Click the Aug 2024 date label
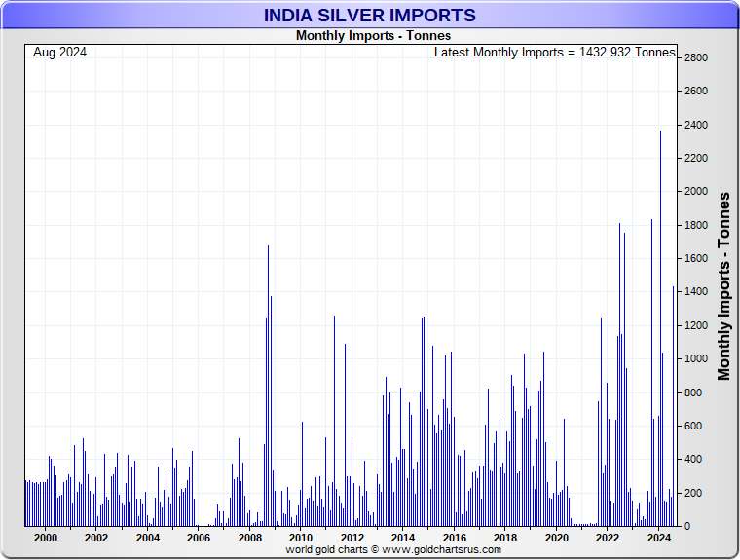Viewport: 740px width, 560px height. click(59, 53)
